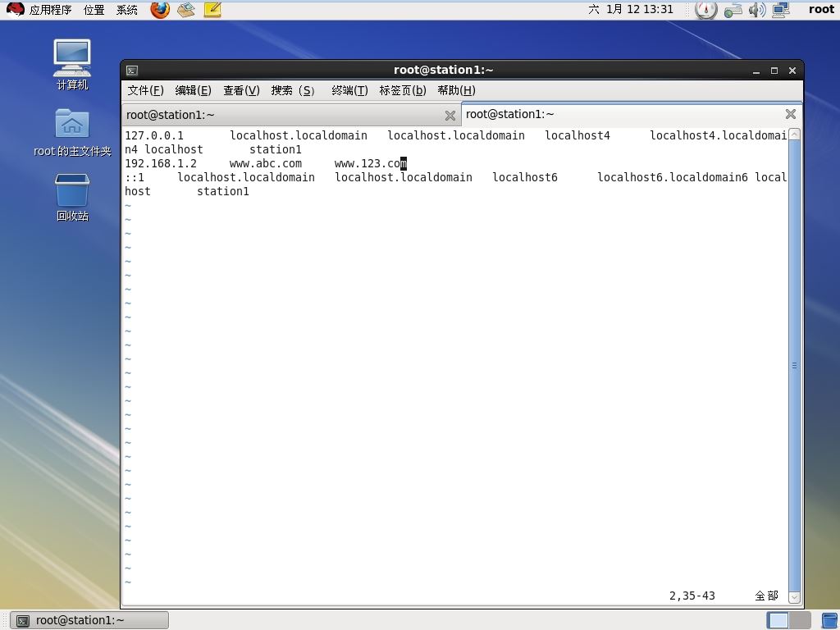
Task: Launch Firefox from the top panel
Action: 160,9
